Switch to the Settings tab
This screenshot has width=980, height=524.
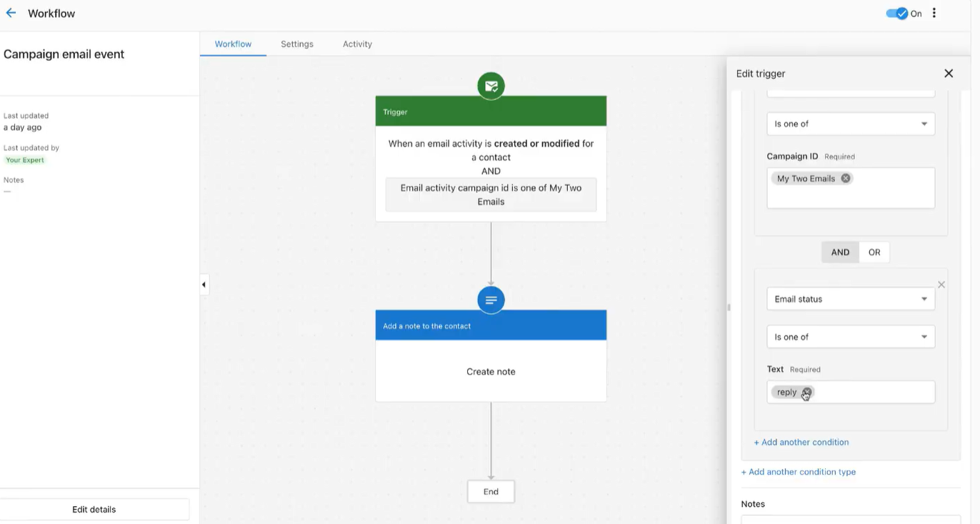pyautogui.click(x=297, y=44)
